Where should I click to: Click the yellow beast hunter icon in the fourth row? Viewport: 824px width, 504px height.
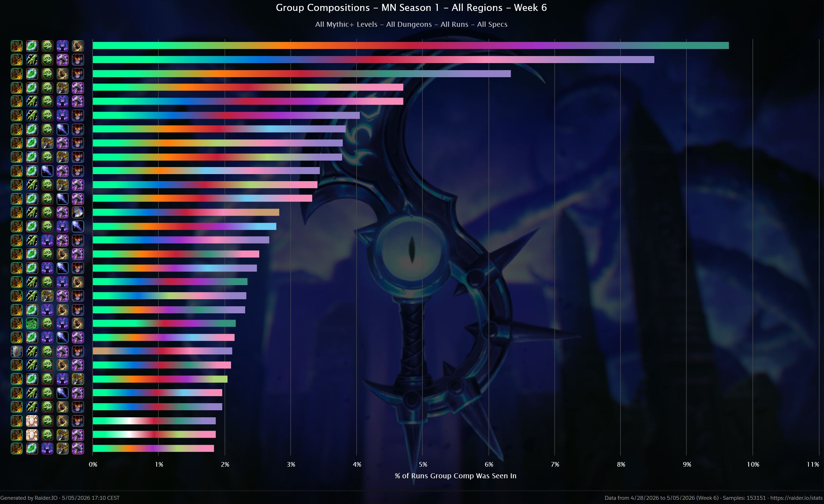pyautogui.click(x=62, y=87)
